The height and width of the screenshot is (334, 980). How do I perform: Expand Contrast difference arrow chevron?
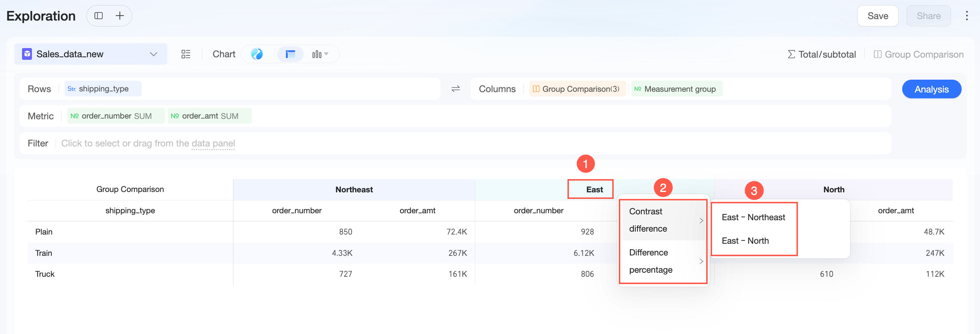click(701, 221)
